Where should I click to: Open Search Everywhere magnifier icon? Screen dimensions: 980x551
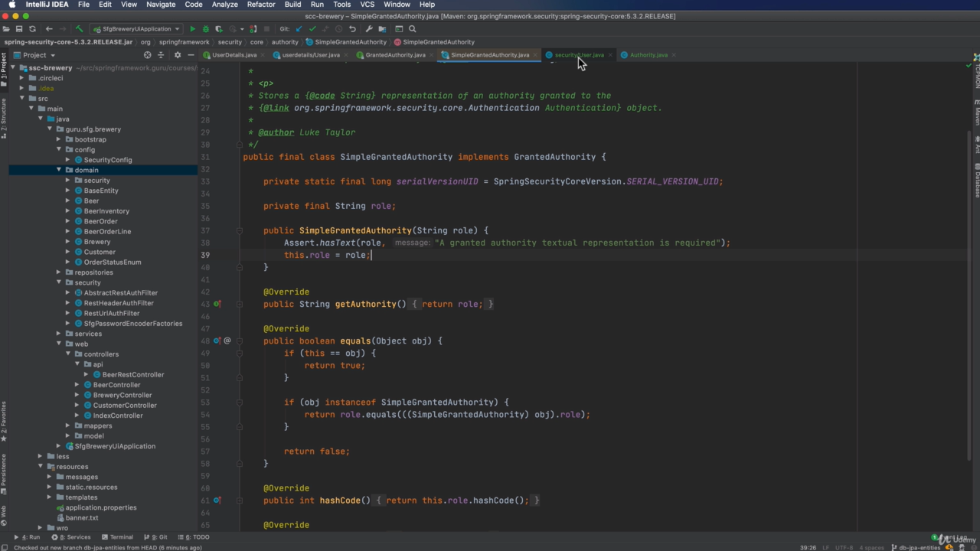pyautogui.click(x=412, y=29)
